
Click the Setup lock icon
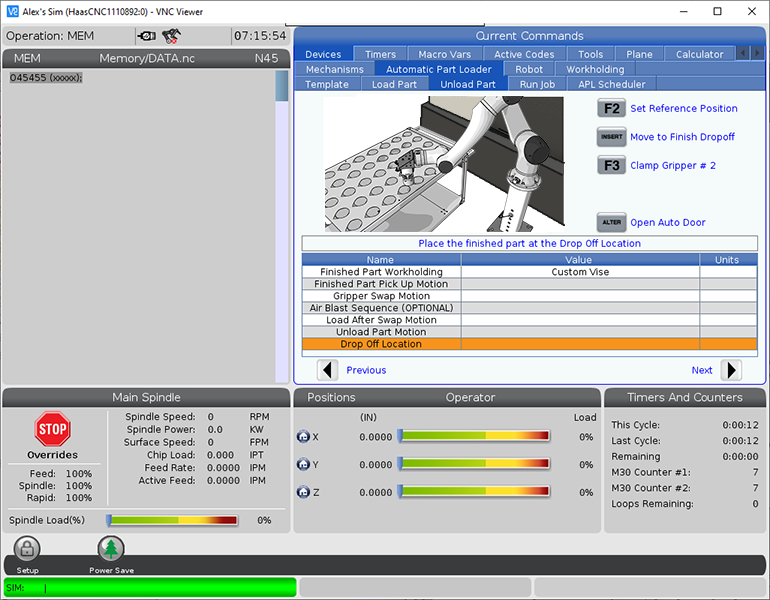27,548
